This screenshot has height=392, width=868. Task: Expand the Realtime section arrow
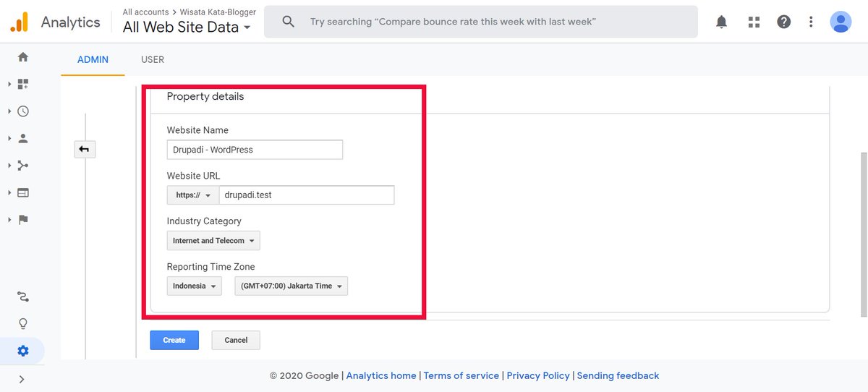click(9, 111)
